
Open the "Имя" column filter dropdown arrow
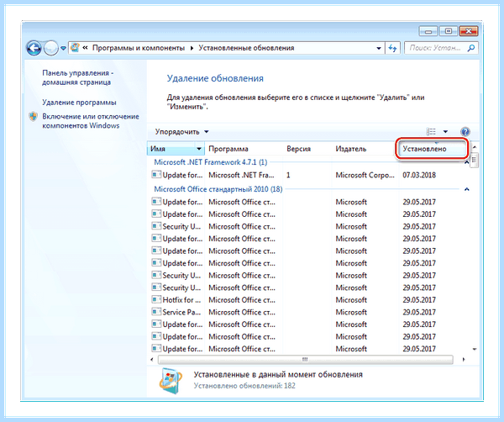click(x=199, y=149)
